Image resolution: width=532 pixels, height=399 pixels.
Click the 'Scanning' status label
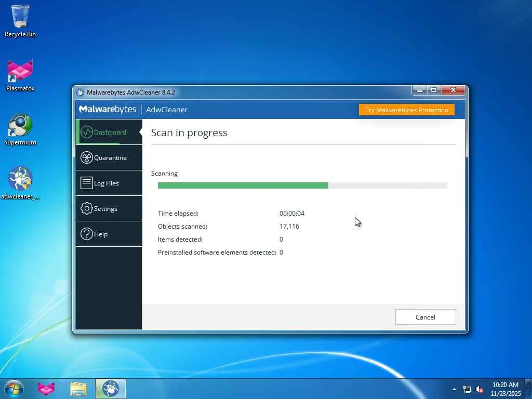point(164,174)
